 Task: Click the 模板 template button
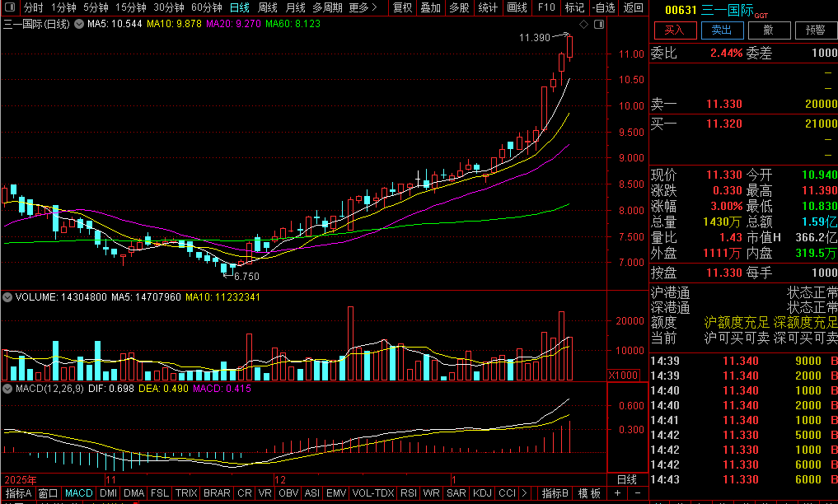(x=589, y=493)
